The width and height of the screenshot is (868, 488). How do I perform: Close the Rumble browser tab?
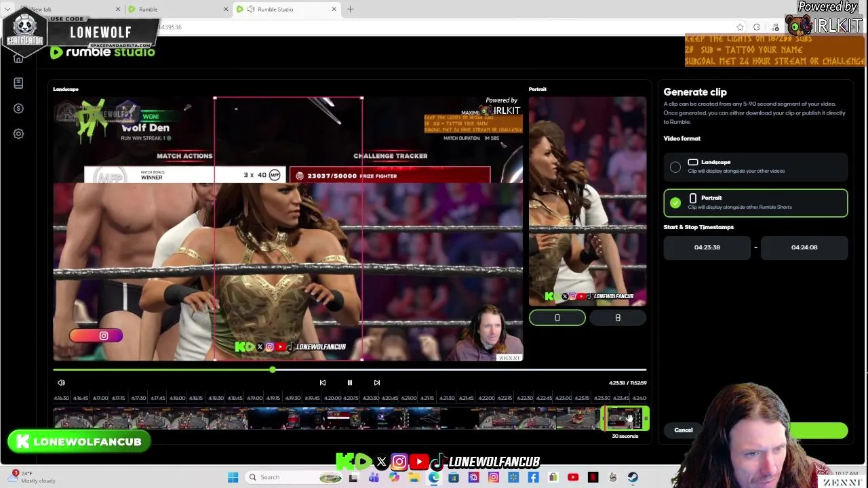click(225, 9)
